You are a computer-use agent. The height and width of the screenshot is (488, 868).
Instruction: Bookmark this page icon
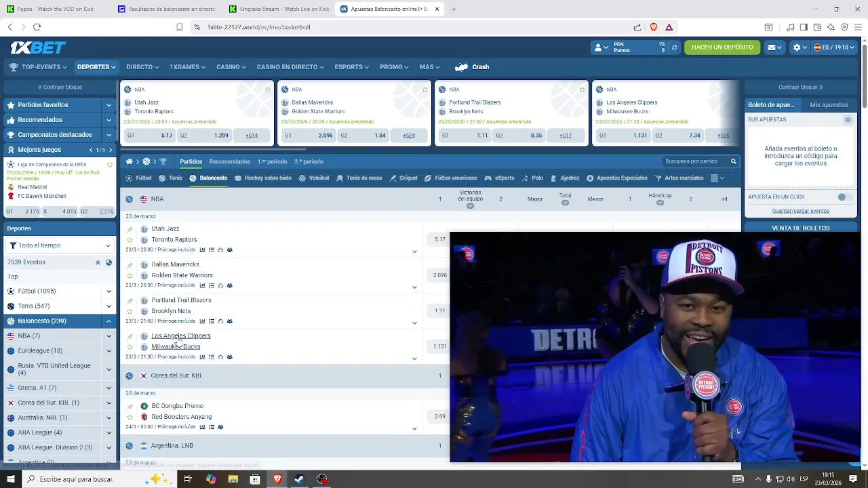[179, 27]
